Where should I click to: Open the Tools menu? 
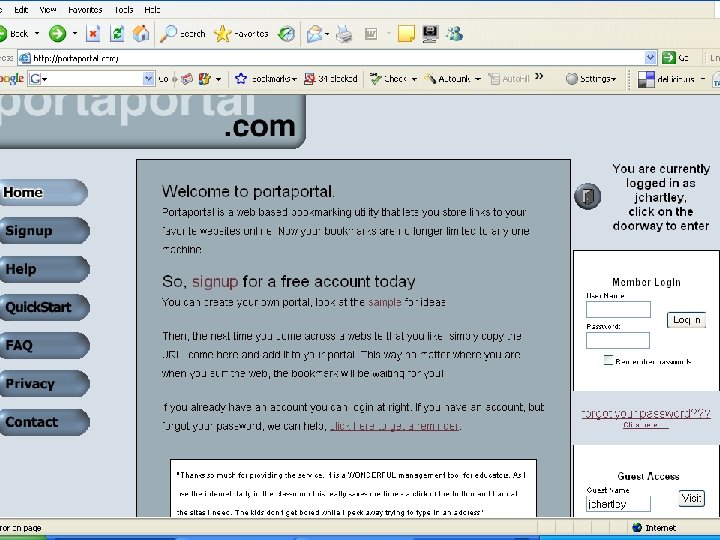click(124, 10)
